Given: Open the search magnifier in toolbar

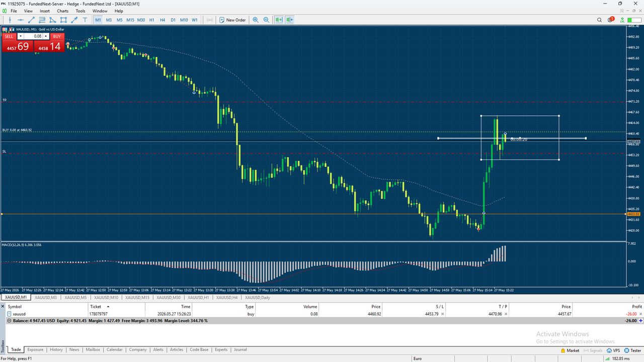Looking at the screenshot, I should pos(599,20).
